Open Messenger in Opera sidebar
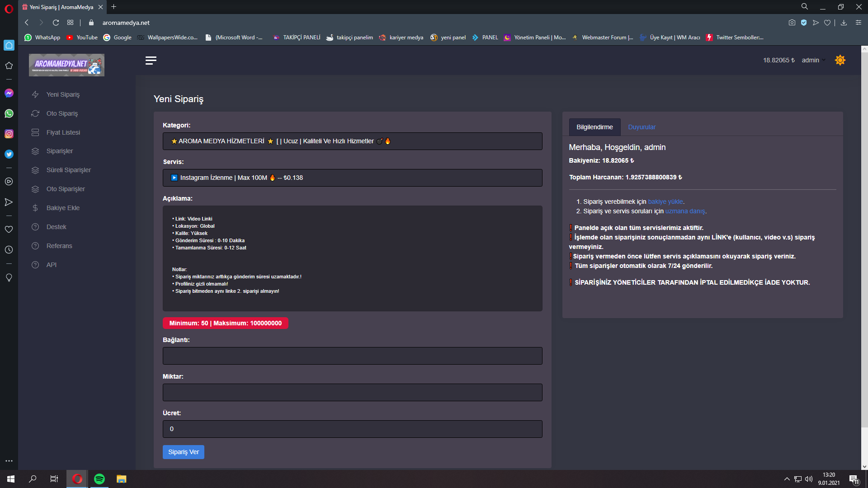 pyautogui.click(x=9, y=93)
